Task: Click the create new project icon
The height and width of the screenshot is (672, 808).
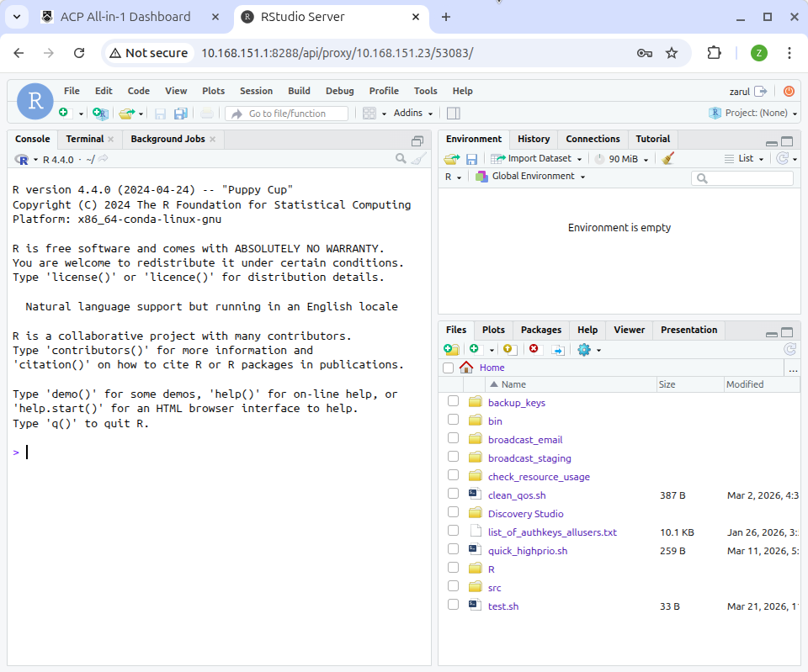Action: 100,114
